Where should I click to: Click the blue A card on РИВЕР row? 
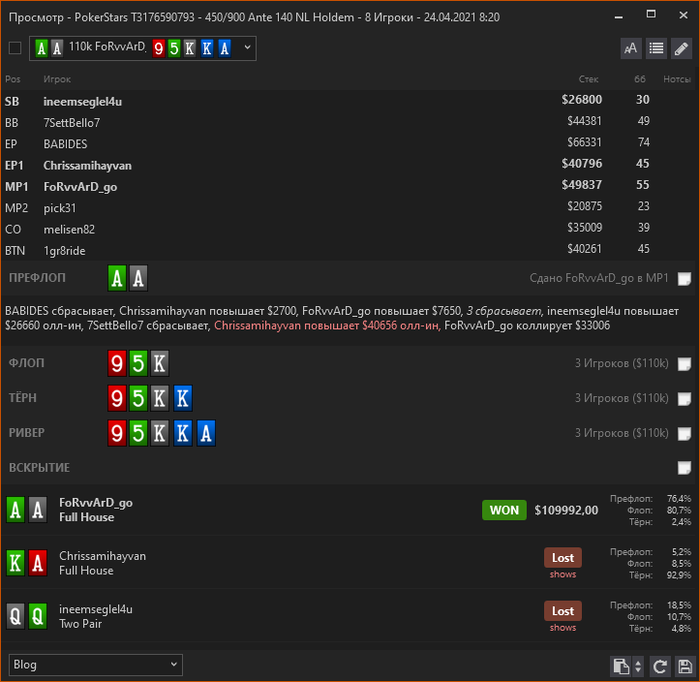(206, 433)
